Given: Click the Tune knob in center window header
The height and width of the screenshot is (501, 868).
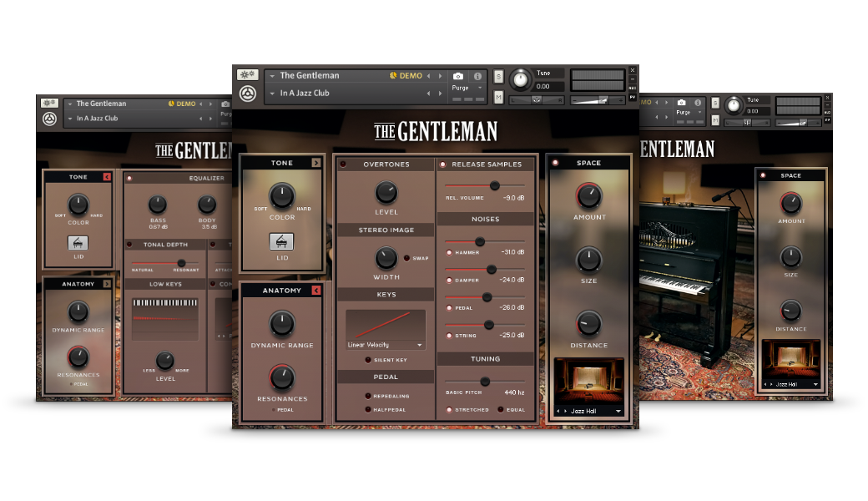Looking at the screenshot, I should (x=520, y=80).
